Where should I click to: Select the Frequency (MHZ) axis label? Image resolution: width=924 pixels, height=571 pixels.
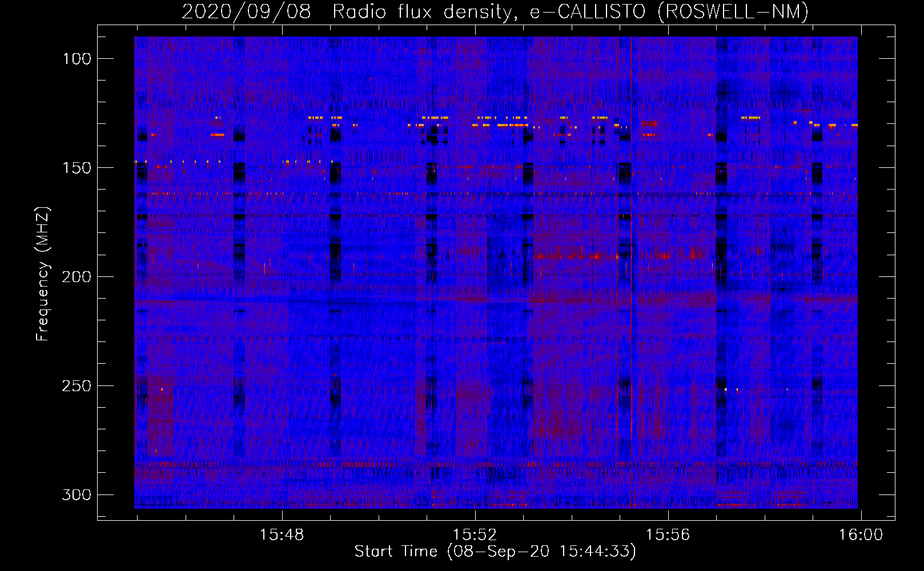(43, 274)
